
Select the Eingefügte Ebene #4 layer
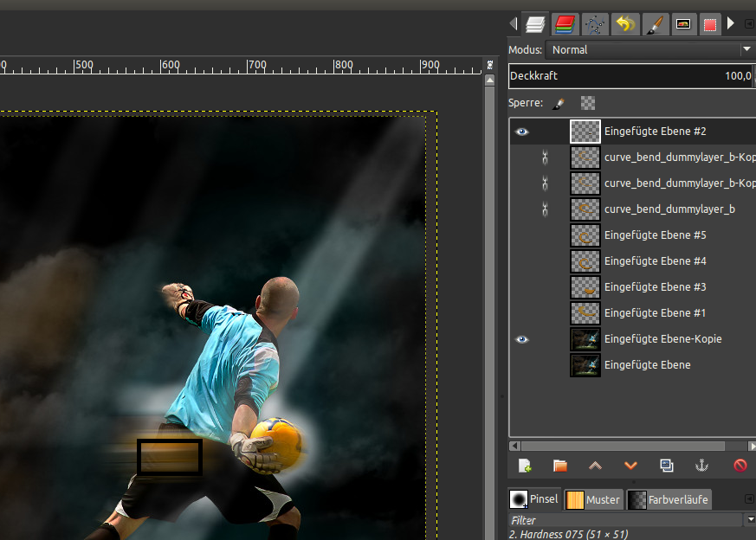[655, 261]
